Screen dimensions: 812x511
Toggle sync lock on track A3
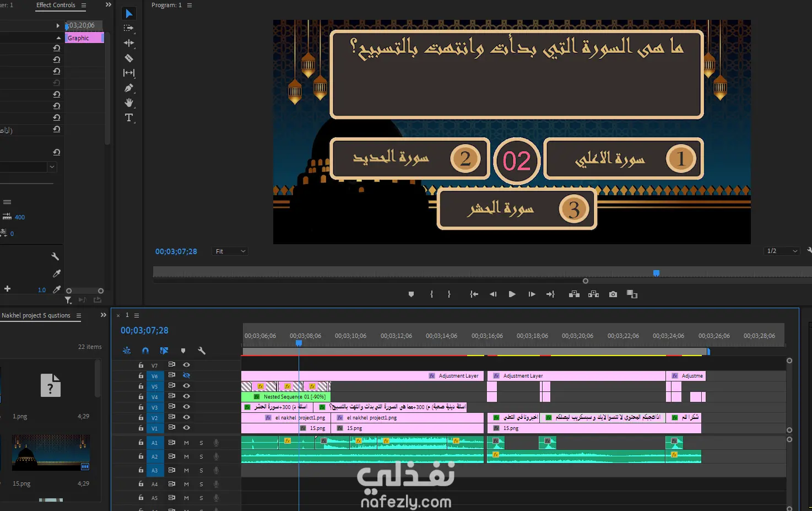click(x=171, y=470)
